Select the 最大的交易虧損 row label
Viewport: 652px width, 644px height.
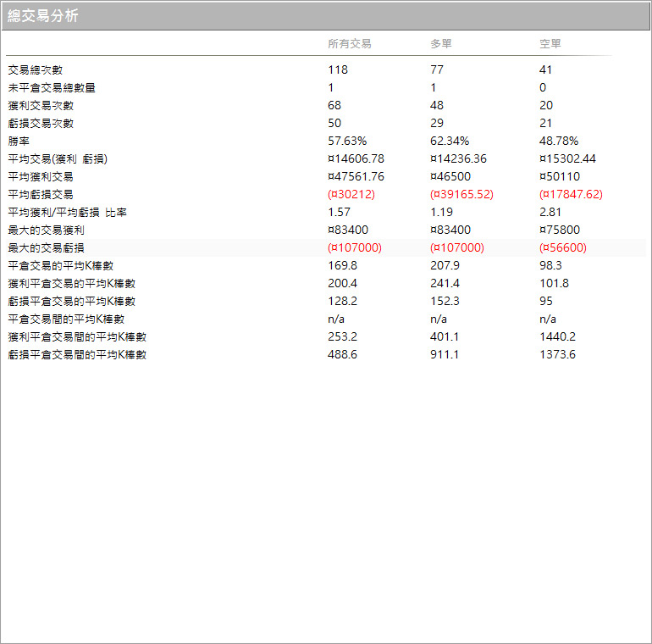click(x=46, y=248)
